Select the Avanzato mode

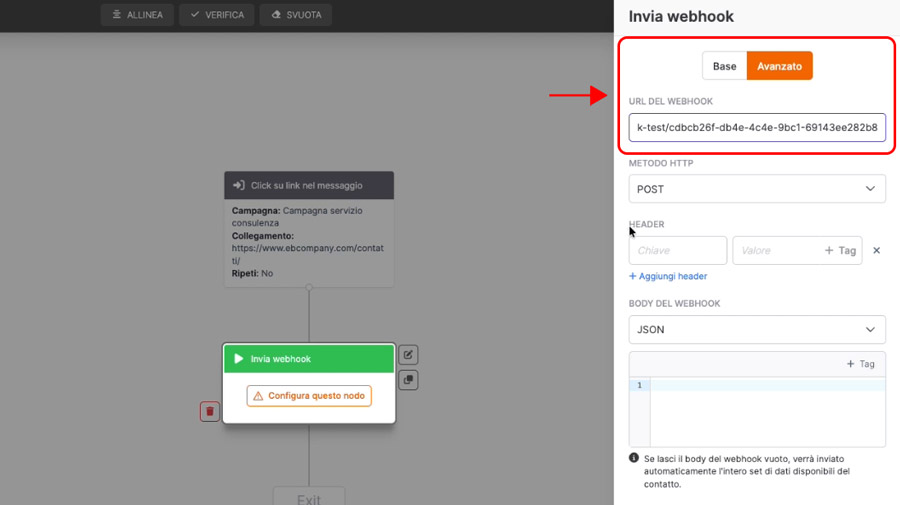coord(779,66)
